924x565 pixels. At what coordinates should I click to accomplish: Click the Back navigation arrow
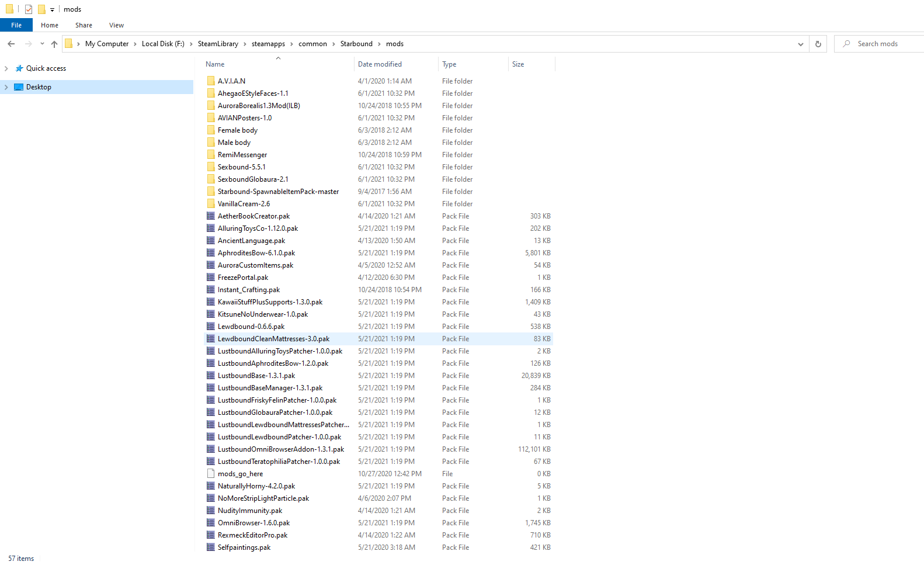tap(11, 44)
